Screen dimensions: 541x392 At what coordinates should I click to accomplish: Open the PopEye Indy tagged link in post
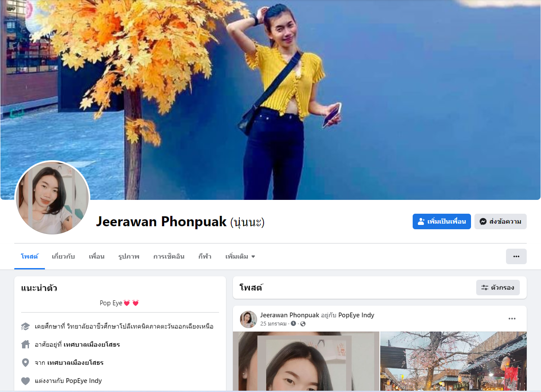(x=356, y=315)
